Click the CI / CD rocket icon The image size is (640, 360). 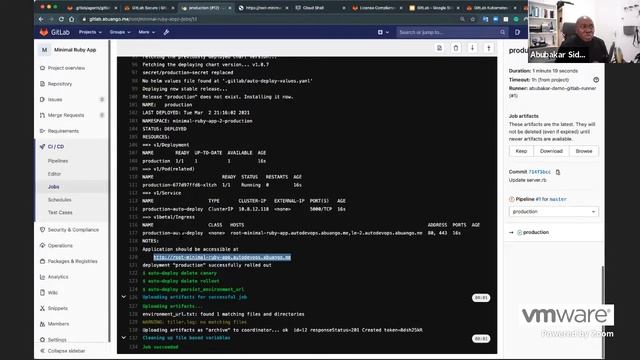coord(42,147)
